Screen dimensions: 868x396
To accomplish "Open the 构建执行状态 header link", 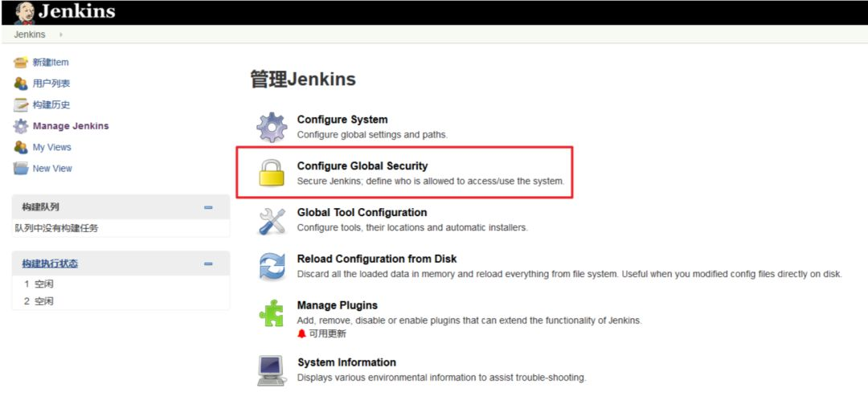I will (x=50, y=263).
